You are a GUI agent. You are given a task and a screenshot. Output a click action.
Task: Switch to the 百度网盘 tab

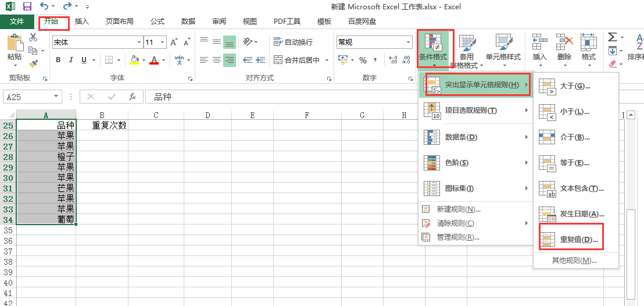coord(362,22)
